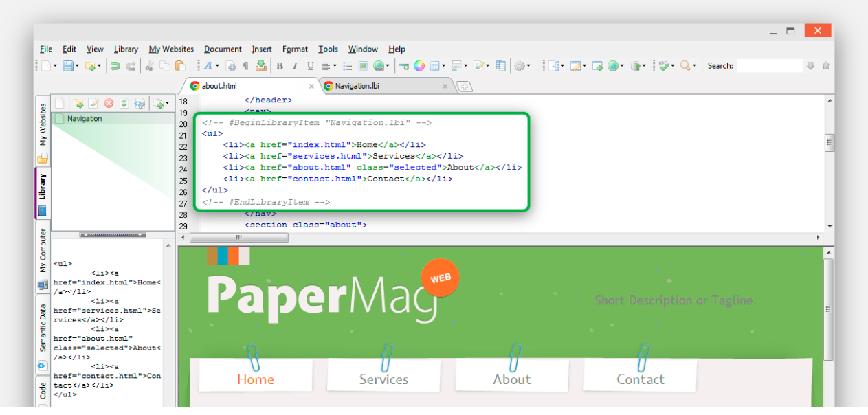Click Library panel red delete icon

pos(109,103)
